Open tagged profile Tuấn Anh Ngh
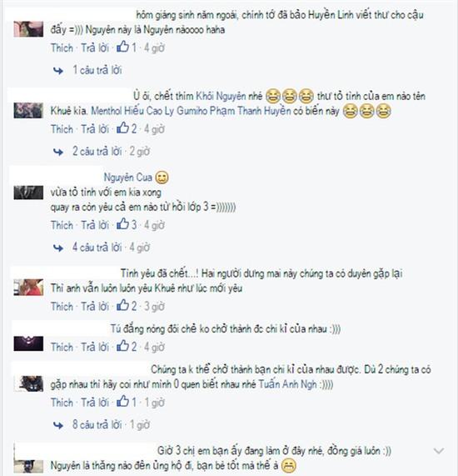 pyautogui.click(x=287, y=384)
